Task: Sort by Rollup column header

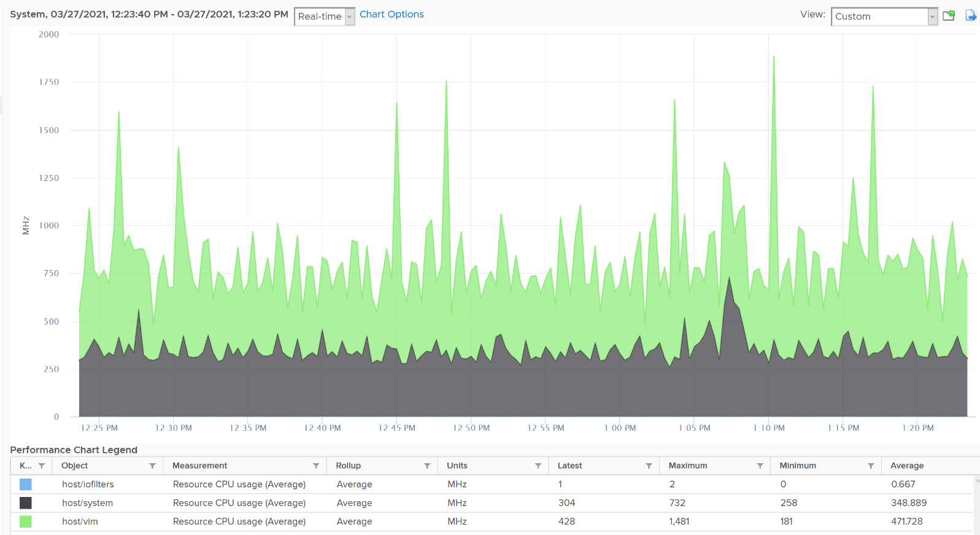Action: [x=349, y=466]
